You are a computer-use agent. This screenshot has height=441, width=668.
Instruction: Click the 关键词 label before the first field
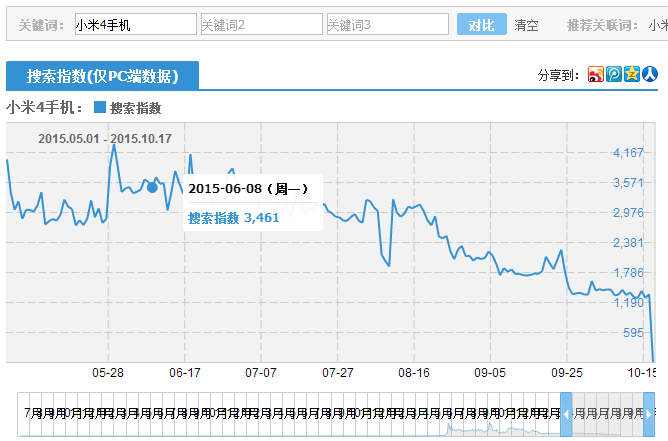pyautogui.click(x=41, y=25)
